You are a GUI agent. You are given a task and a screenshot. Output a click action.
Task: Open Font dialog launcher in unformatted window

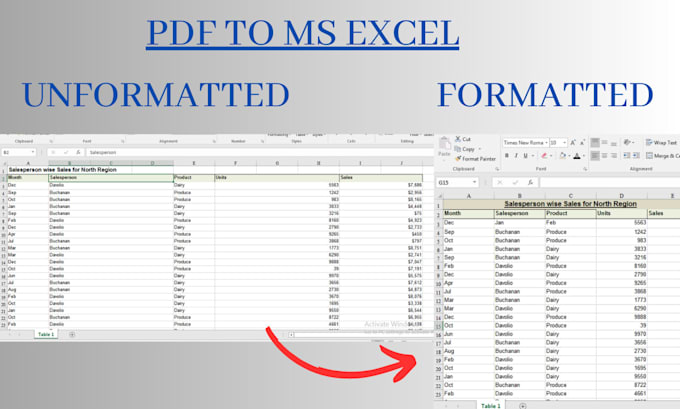[123, 141]
